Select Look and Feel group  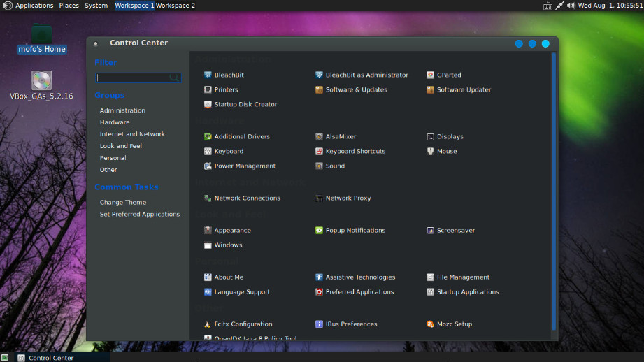(x=121, y=146)
